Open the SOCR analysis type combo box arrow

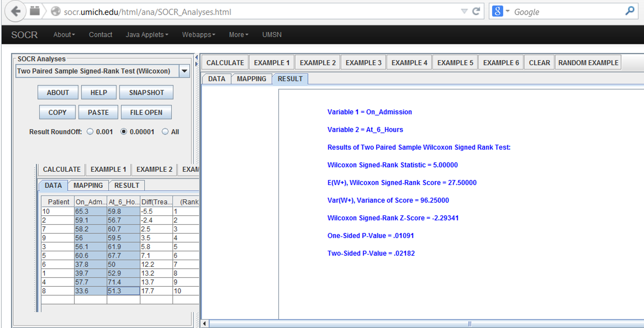(185, 71)
